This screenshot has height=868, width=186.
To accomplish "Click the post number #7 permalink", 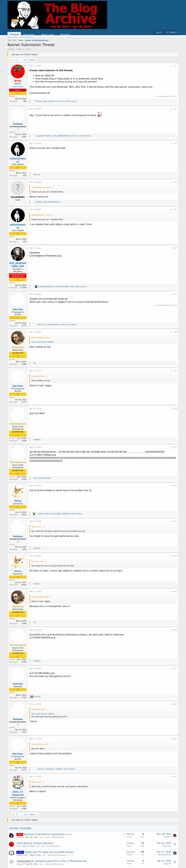I will (176, 294).
